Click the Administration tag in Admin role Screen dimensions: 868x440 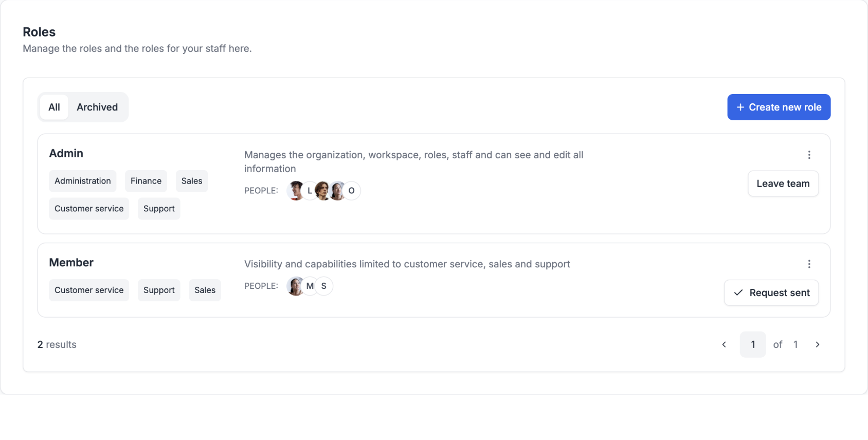pos(82,181)
